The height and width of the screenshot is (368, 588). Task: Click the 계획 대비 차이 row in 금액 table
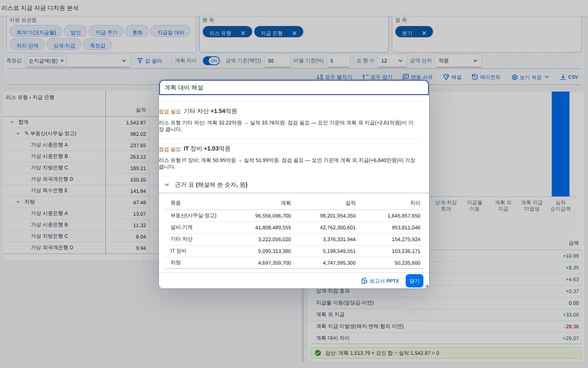(446, 338)
